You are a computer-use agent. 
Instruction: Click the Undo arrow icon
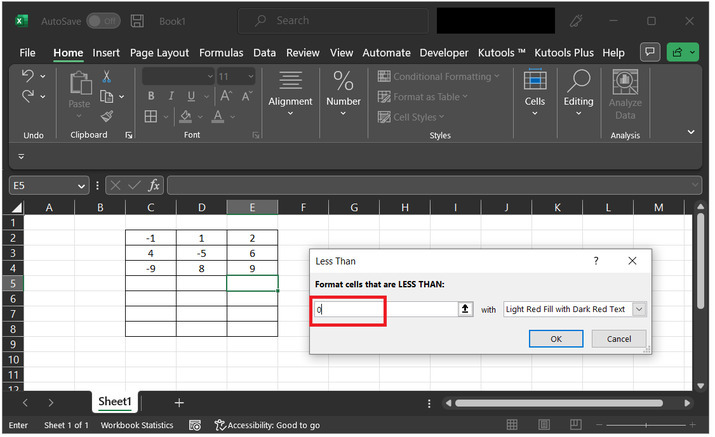click(28, 76)
